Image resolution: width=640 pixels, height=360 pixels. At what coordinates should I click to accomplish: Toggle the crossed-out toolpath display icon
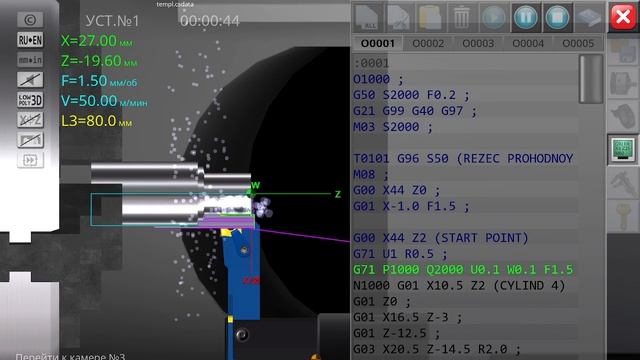(x=30, y=140)
